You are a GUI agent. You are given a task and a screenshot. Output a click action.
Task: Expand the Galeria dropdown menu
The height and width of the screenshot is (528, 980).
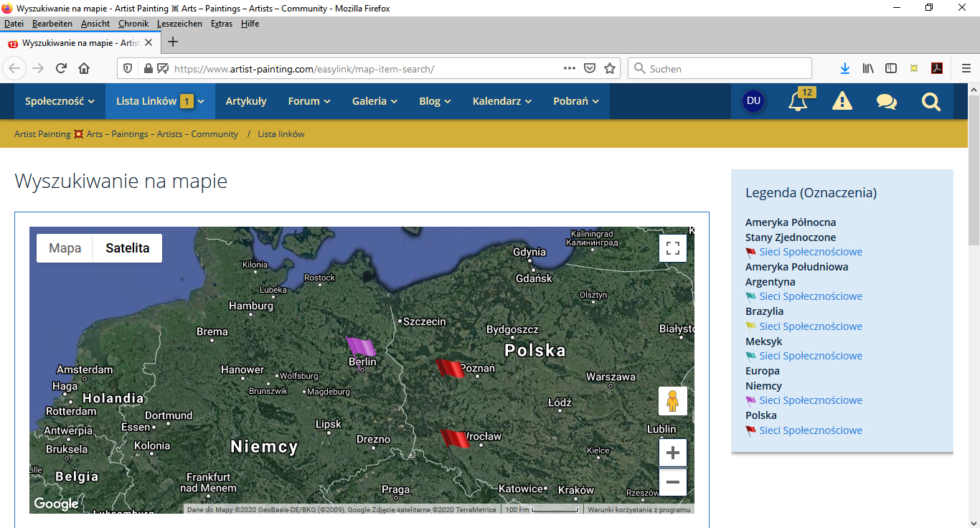tap(374, 101)
